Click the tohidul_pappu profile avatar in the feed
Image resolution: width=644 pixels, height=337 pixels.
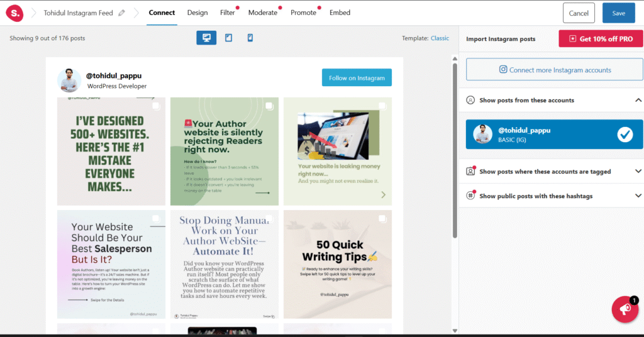[69, 80]
